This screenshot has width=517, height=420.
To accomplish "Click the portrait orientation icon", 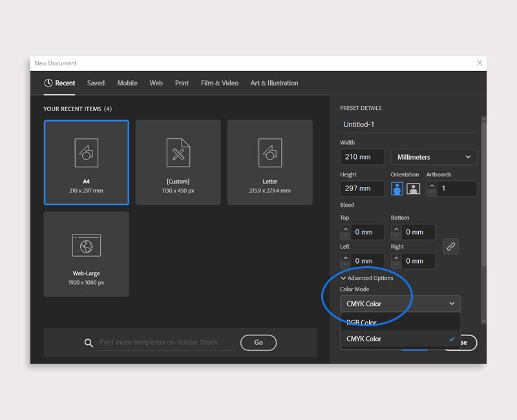I will click(397, 189).
